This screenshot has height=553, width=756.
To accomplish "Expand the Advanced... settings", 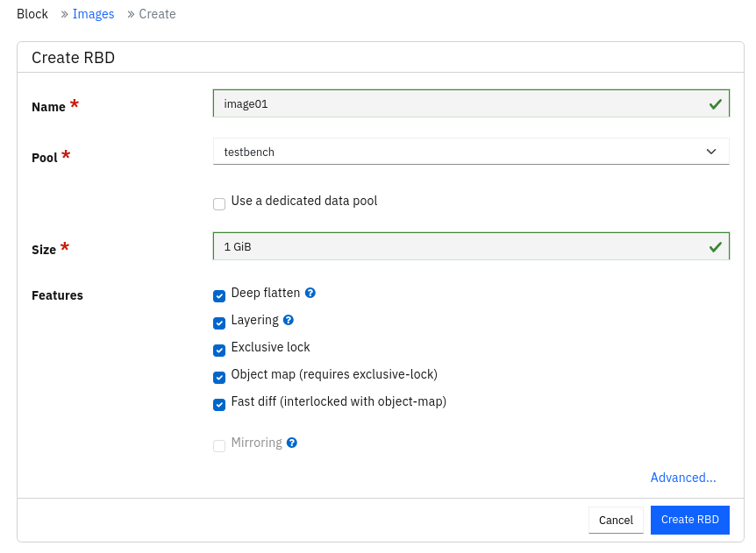I will 682,478.
